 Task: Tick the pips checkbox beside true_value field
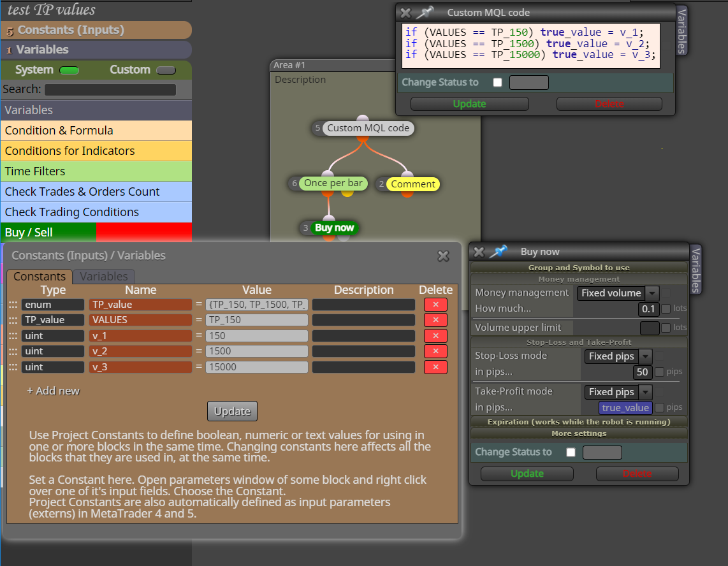point(659,408)
